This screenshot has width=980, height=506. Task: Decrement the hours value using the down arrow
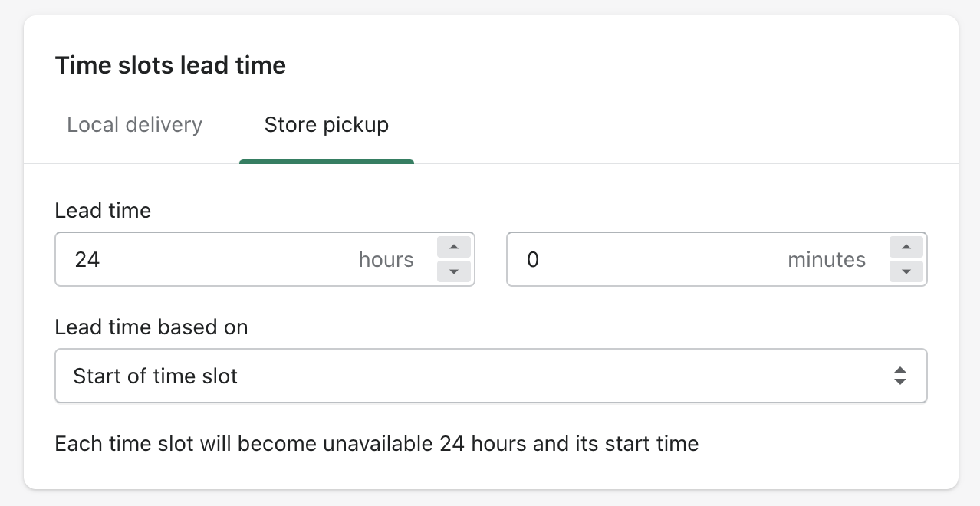[x=453, y=271]
